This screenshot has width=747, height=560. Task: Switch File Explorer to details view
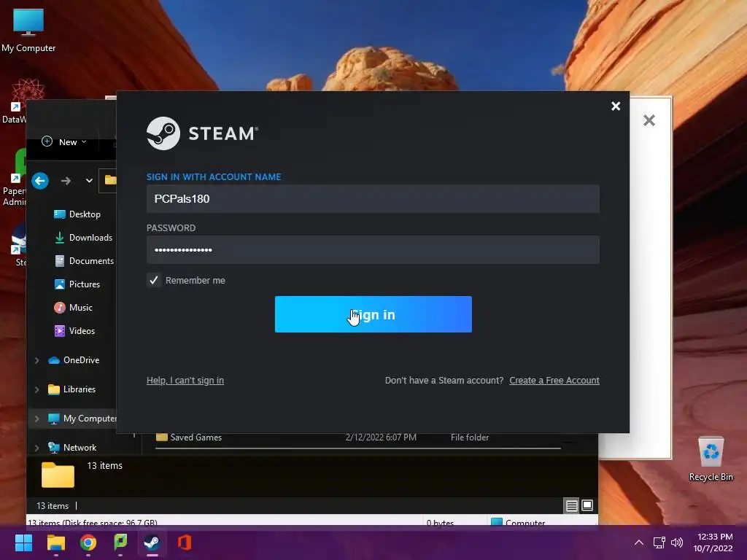point(571,506)
